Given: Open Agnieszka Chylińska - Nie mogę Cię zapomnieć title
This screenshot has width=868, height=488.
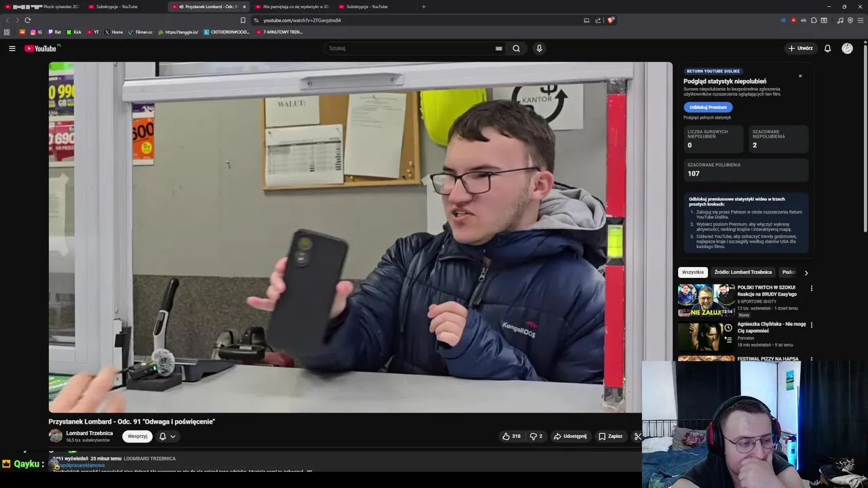Looking at the screenshot, I should coord(772,327).
